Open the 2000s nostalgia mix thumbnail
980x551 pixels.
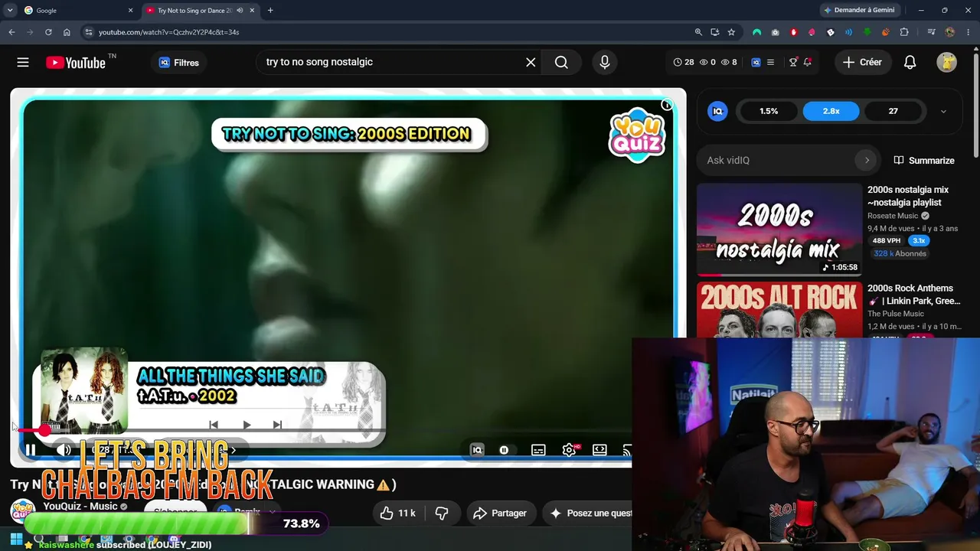click(779, 230)
